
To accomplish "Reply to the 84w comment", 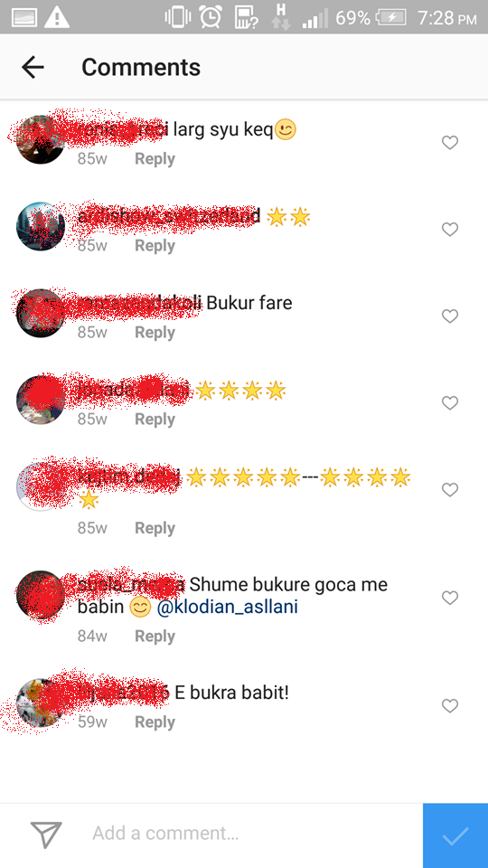I will 155,636.
